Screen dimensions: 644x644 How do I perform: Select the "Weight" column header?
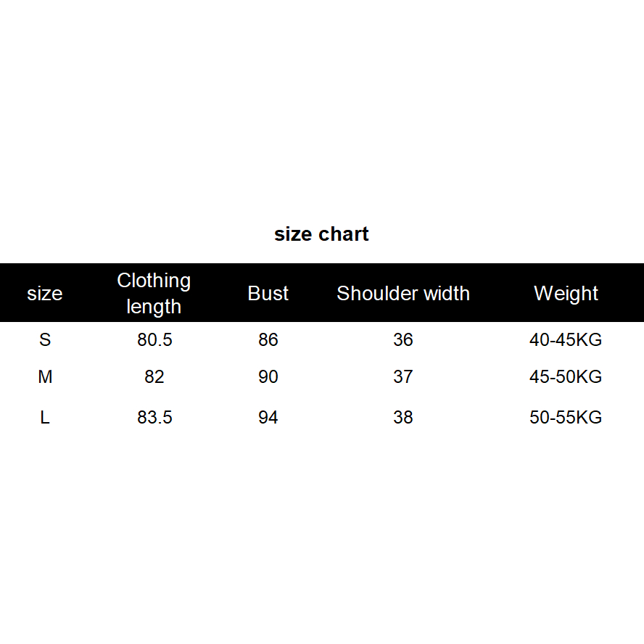coord(566,294)
